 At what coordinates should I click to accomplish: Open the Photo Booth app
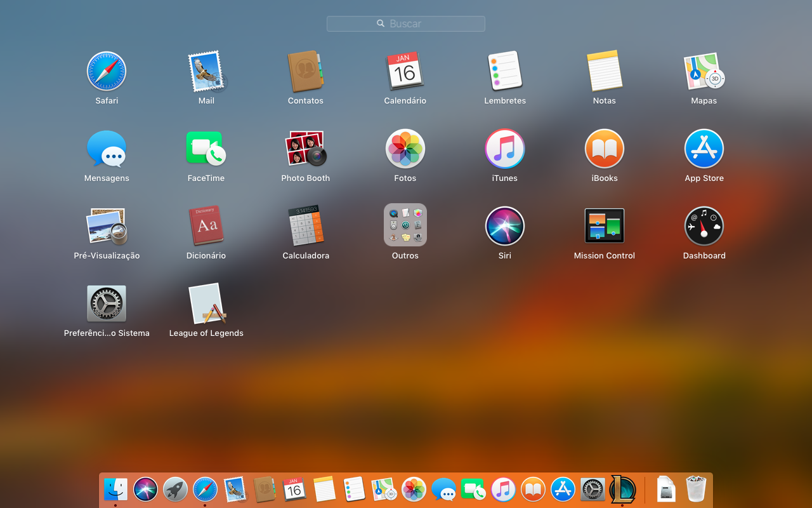[x=306, y=149]
